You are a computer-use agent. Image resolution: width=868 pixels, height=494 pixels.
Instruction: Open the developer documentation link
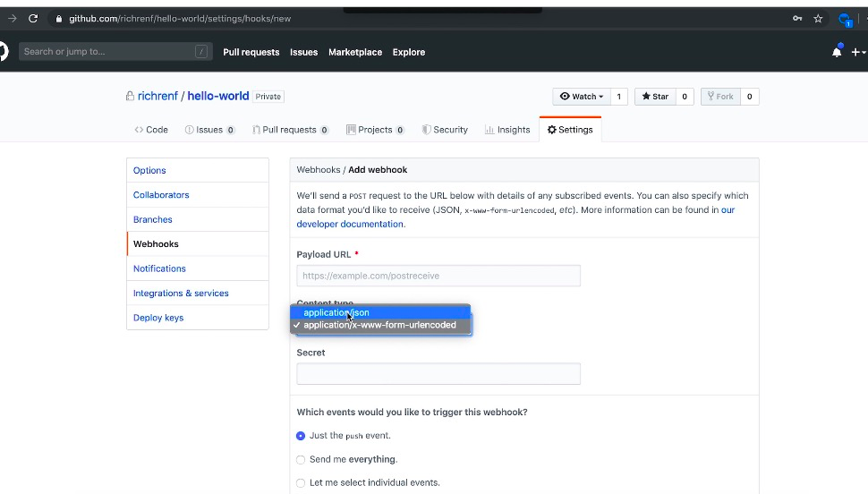(x=350, y=224)
